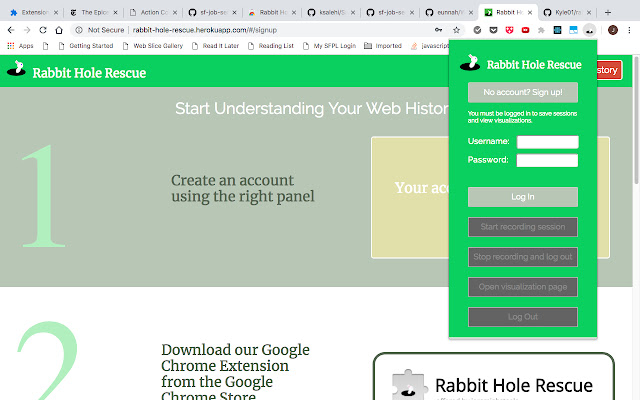
Task: Open the Chrome profile avatar
Action: pos(613,30)
